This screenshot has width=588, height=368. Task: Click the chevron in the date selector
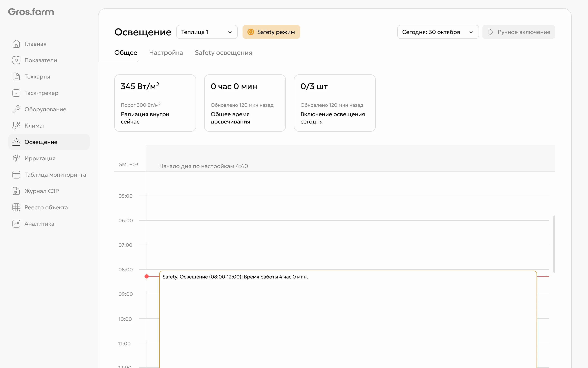coord(471,32)
